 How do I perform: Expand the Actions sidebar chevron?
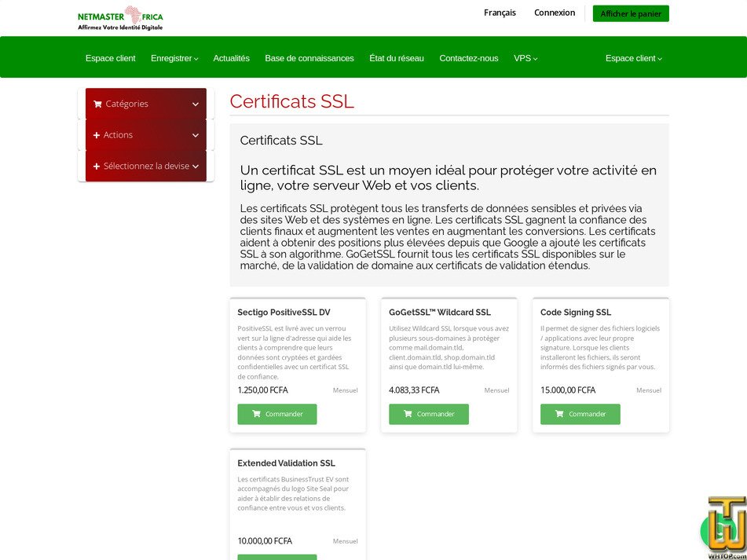[x=196, y=135]
